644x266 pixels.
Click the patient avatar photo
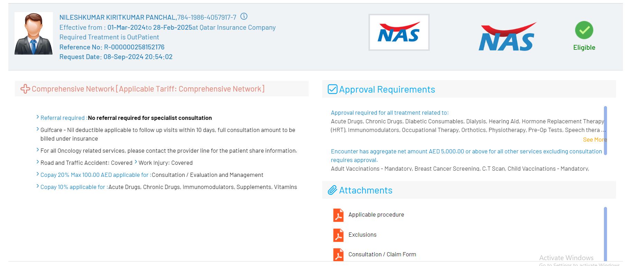(34, 34)
